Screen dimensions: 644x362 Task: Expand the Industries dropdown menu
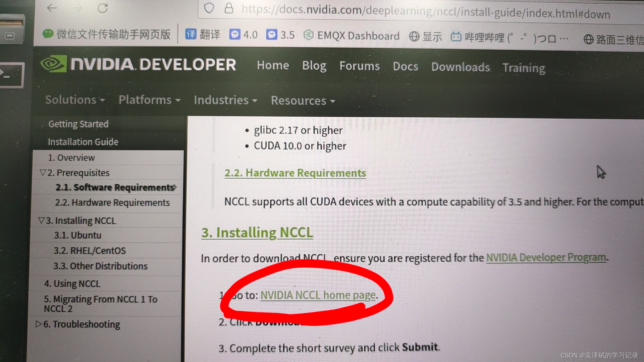[x=225, y=100]
